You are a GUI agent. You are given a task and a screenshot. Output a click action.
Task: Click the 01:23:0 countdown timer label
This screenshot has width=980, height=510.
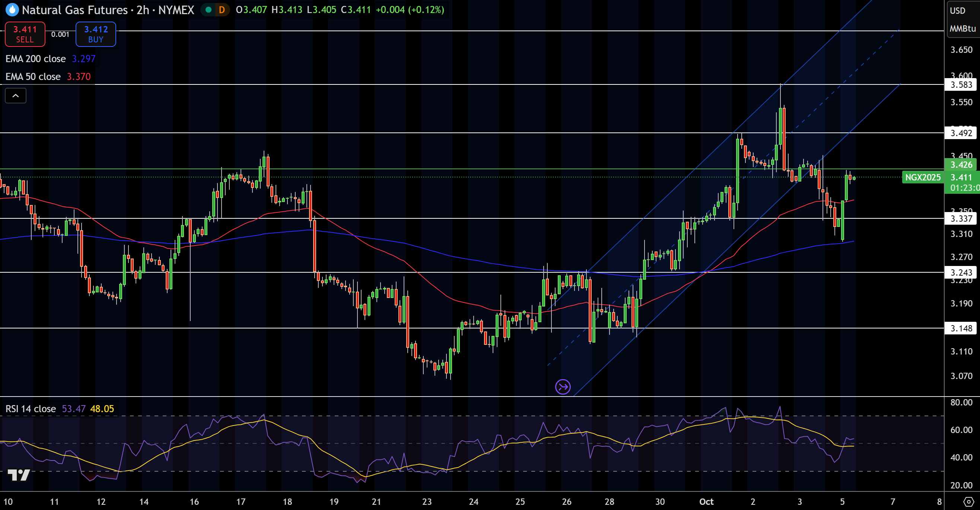965,188
